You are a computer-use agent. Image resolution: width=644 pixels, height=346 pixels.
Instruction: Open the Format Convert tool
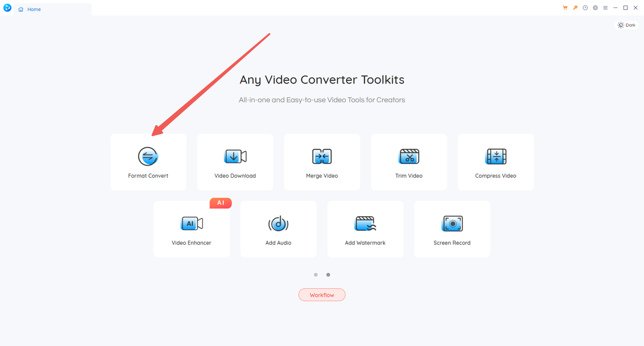148,162
